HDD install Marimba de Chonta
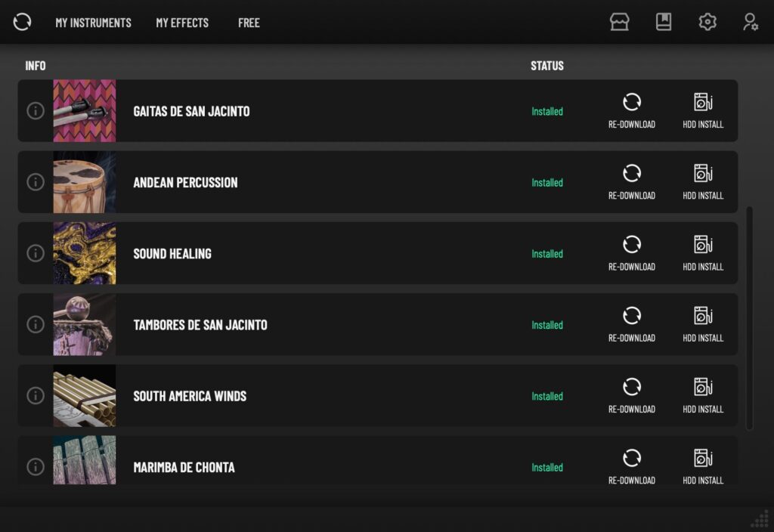The width and height of the screenshot is (774, 532). click(x=703, y=466)
